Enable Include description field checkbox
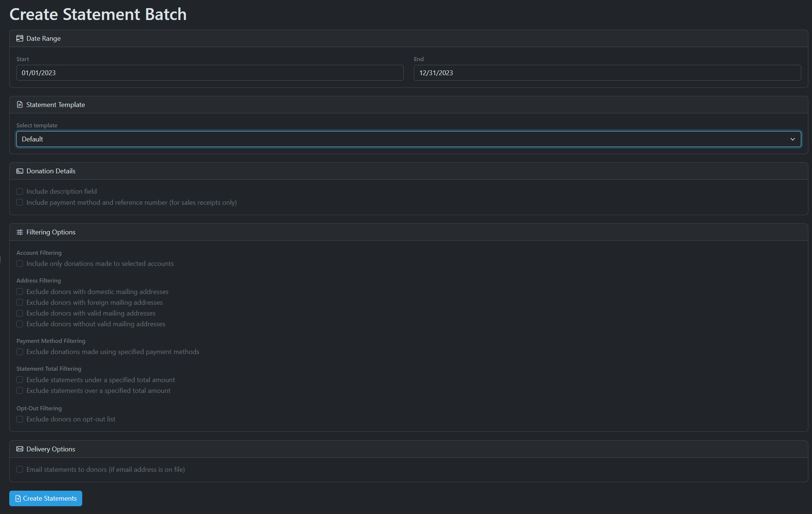The width and height of the screenshot is (812, 514). pyautogui.click(x=20, y=191)
